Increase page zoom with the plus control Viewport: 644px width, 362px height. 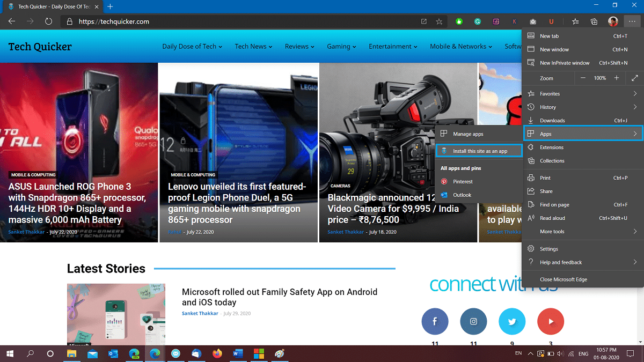point(616,78)
